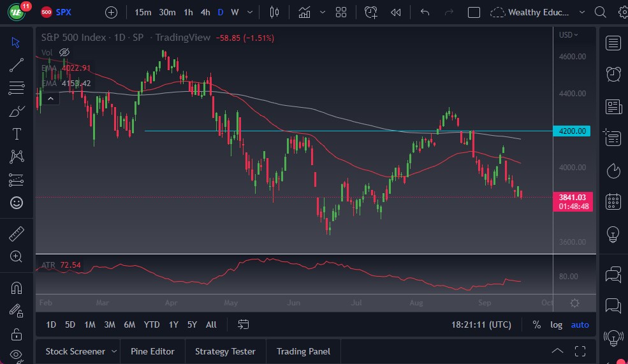Open the USD currency dropdown

pos(568,35)
